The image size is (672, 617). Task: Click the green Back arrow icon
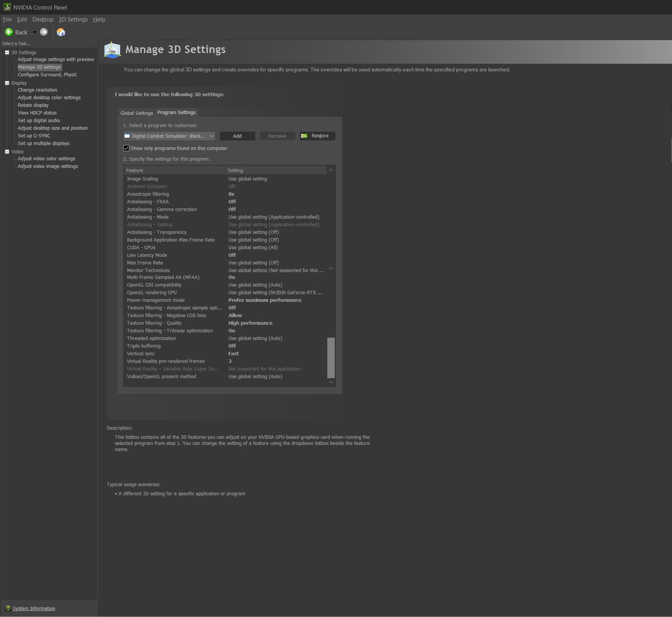click(9, 32)
